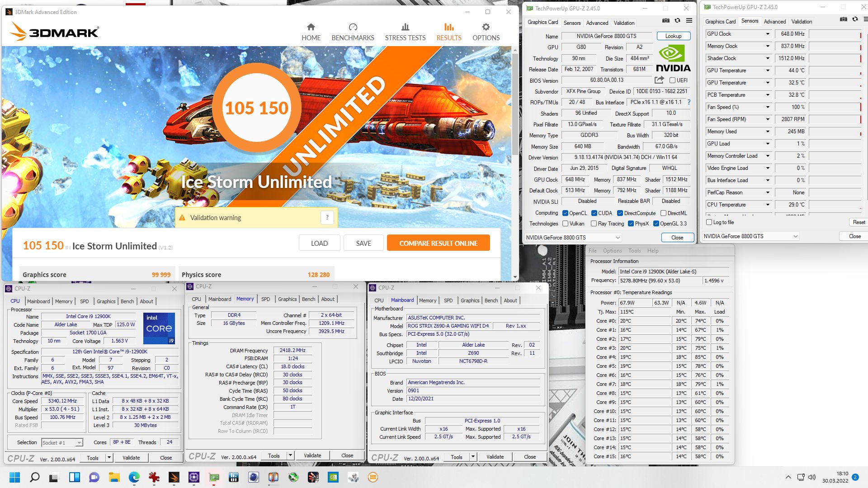
Task: Click the 3DMark results vertical scrollbar
Action: (515, 104)
